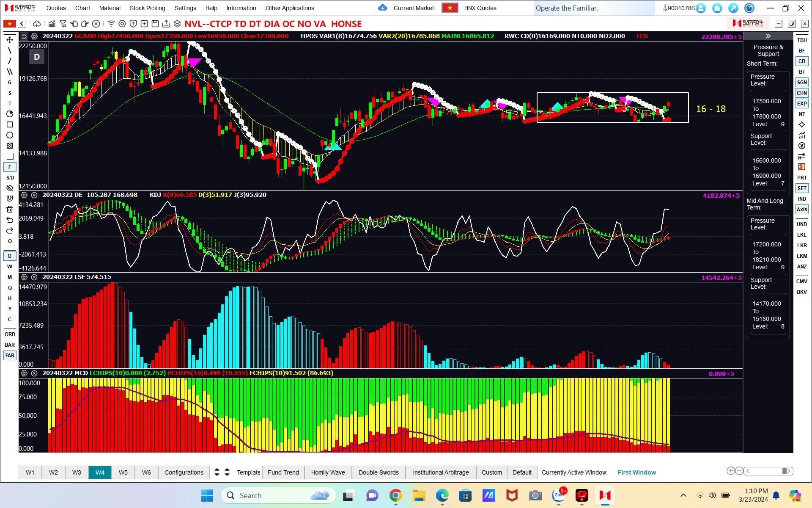Click the undo arrow in left toolbar
The width and height of the screenshot is (812, 508).
(10, 220)
